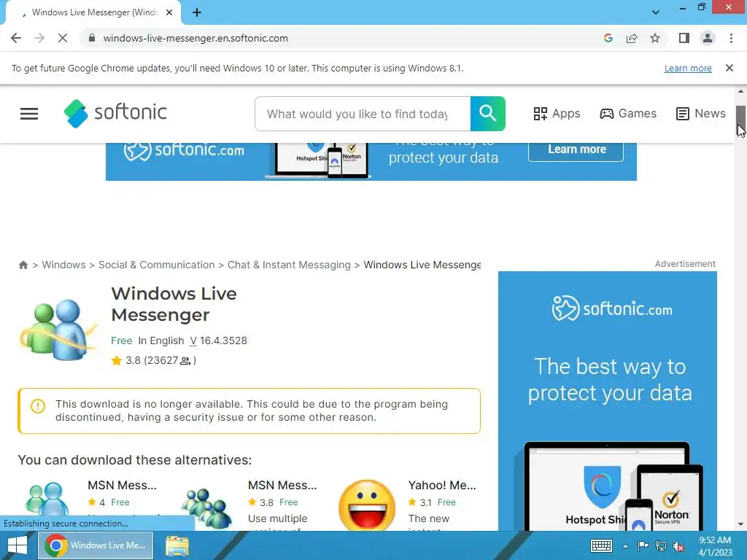Viewport: 747px width, 560px height.
Task: Share this page using share icon
Action: tap(632, 38)
